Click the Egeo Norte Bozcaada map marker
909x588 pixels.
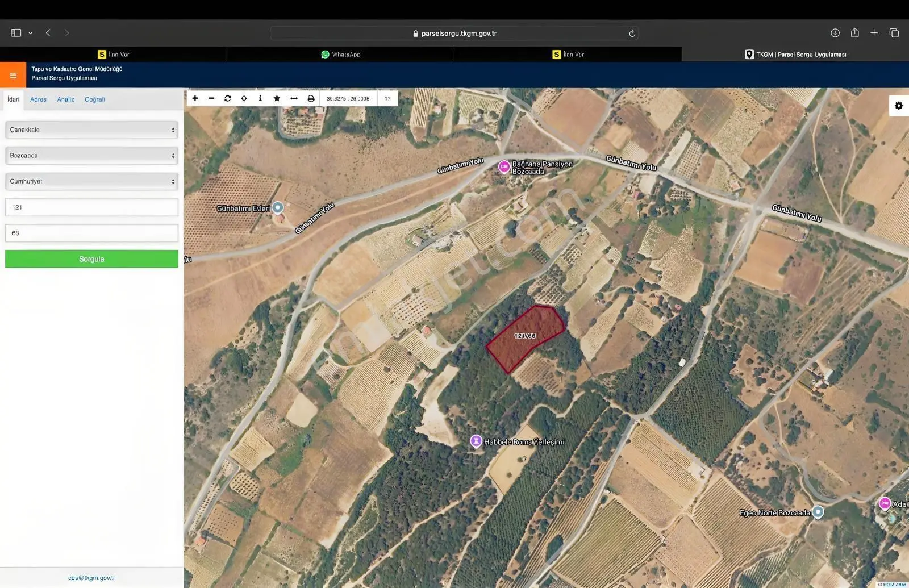818,512
